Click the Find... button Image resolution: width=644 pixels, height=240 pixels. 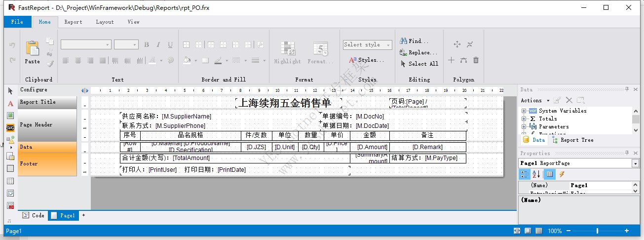pyautogui.click(x=415, y=41)
